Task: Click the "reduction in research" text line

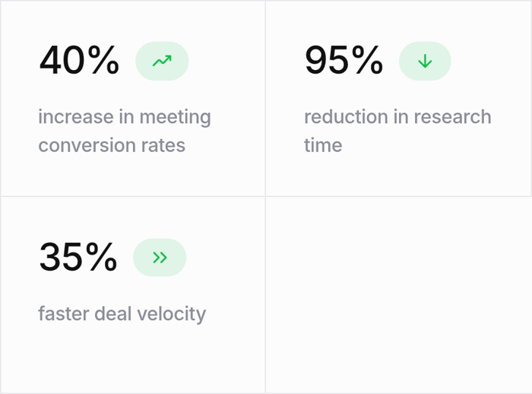Action: [x=397, y=117]
